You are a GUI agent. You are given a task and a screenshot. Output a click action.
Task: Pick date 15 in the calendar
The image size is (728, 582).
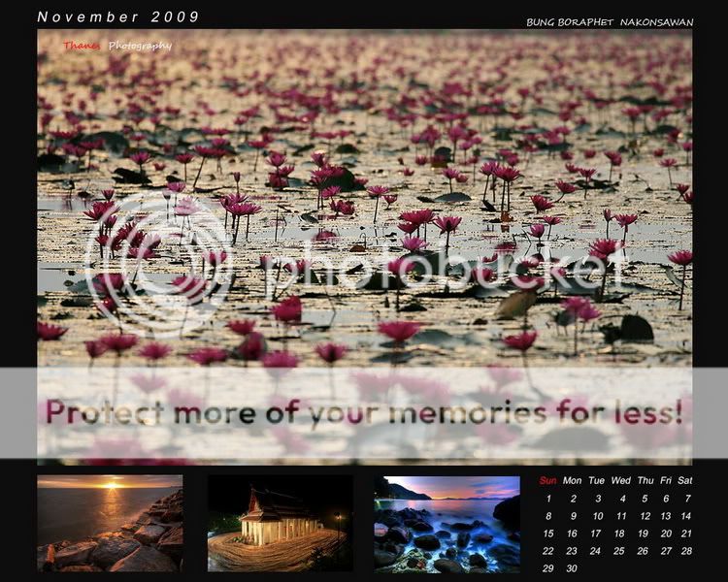tap(548, 533)
